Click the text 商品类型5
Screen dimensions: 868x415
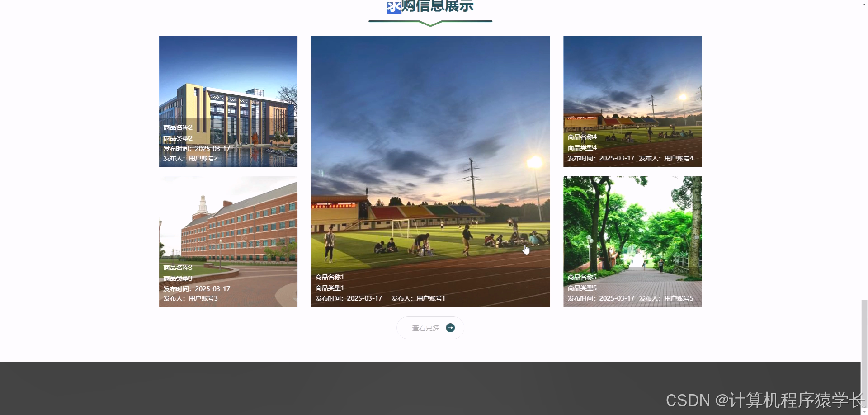pos(582,288)
